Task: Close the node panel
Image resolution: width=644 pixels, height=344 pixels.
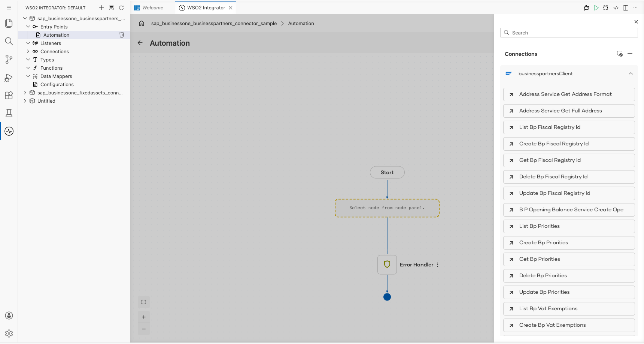Action: [636, 22]
